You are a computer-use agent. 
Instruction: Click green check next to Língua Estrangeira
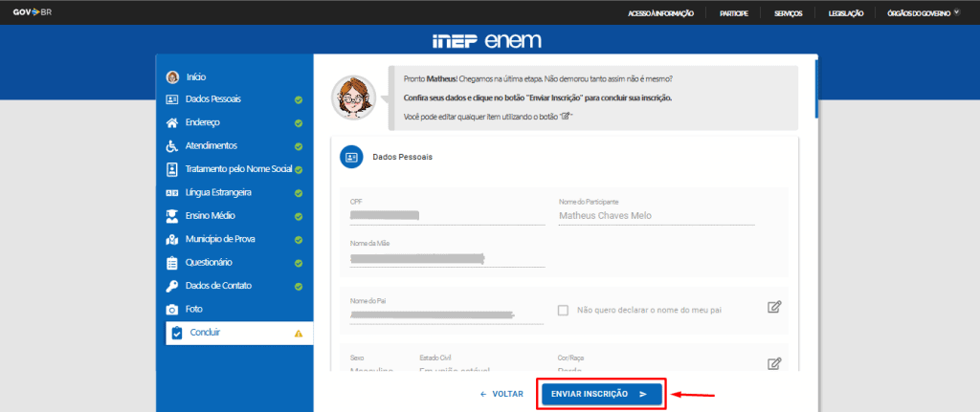click(x=299, y=193)
